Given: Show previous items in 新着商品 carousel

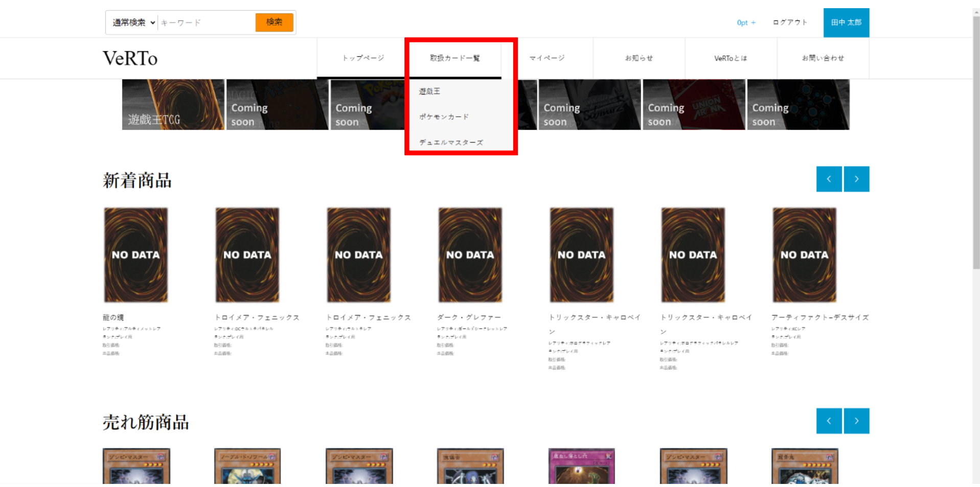Looking at the screenshot, I should 829,179.
